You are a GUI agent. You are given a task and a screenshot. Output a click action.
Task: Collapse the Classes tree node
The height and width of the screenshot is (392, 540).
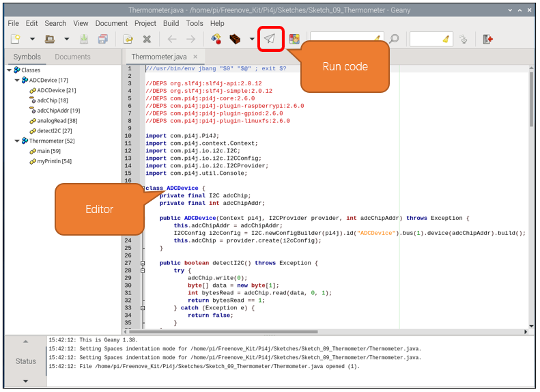click(x=10, y=70)
